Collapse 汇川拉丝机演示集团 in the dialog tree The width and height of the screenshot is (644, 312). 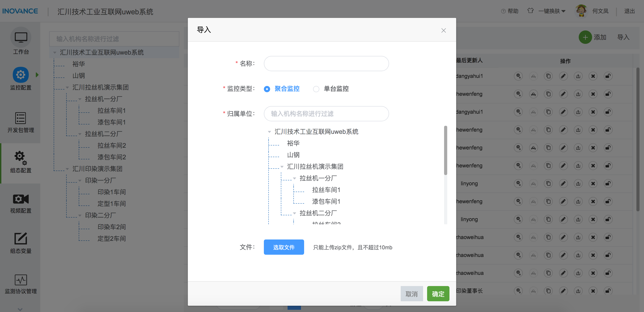(x=282, y=166)
